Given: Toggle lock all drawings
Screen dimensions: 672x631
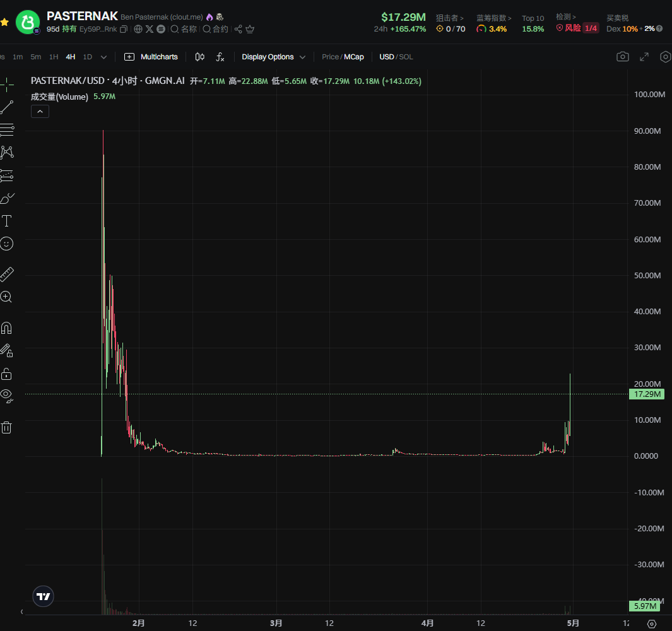Looking at the screenshot, I should tap(6, 374).
